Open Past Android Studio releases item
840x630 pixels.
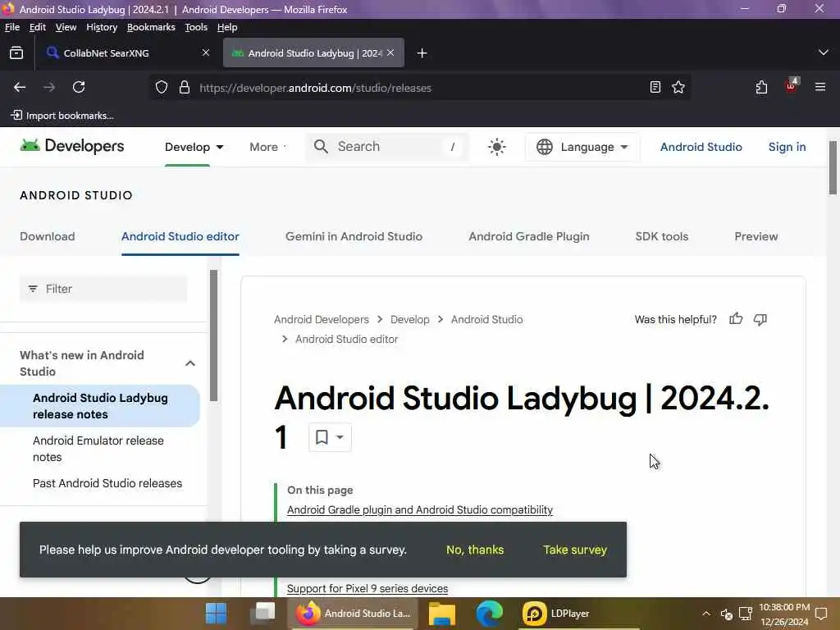click(x=107, y=483)
